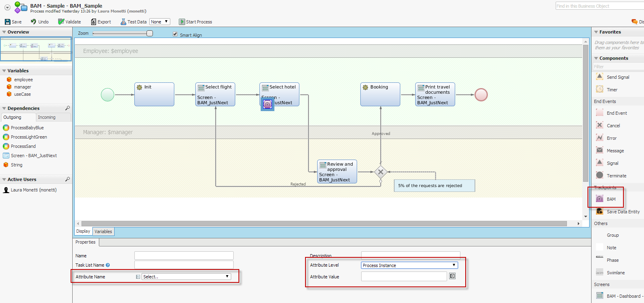Open the Active Users search icon
644x303 pixels.
(67, 179)
